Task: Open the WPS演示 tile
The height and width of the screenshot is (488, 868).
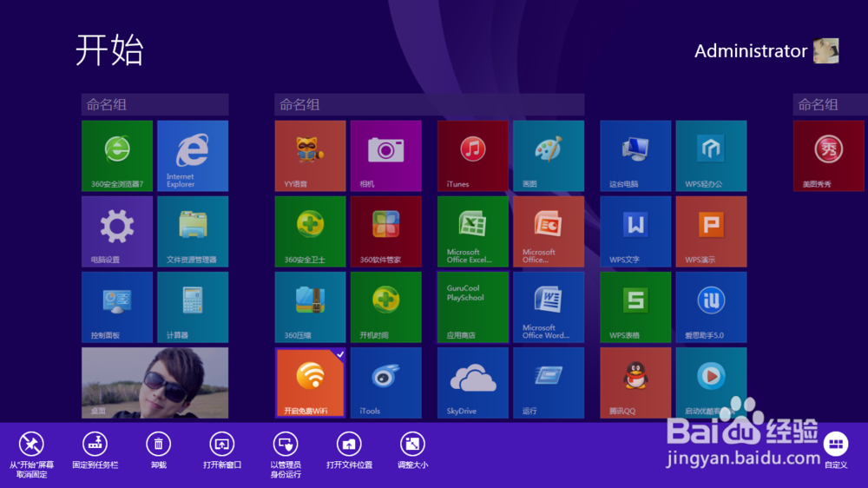Action: coord(712,232)
